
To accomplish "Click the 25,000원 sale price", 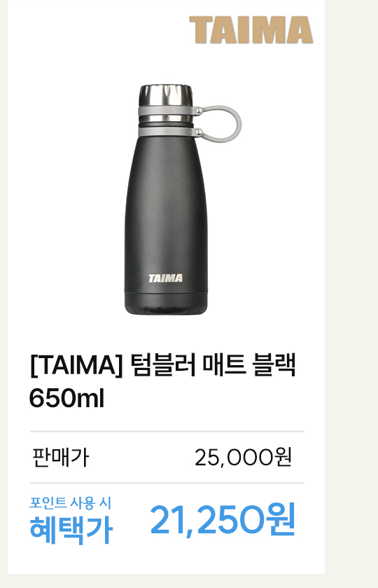I will click(243, 457).
